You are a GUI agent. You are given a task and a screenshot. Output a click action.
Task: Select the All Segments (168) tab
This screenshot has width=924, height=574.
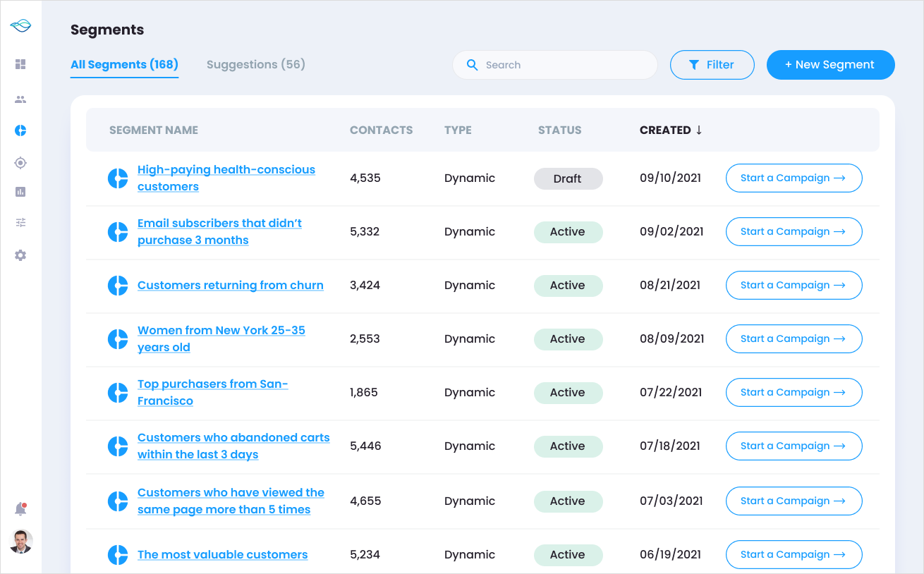[124, 65]
